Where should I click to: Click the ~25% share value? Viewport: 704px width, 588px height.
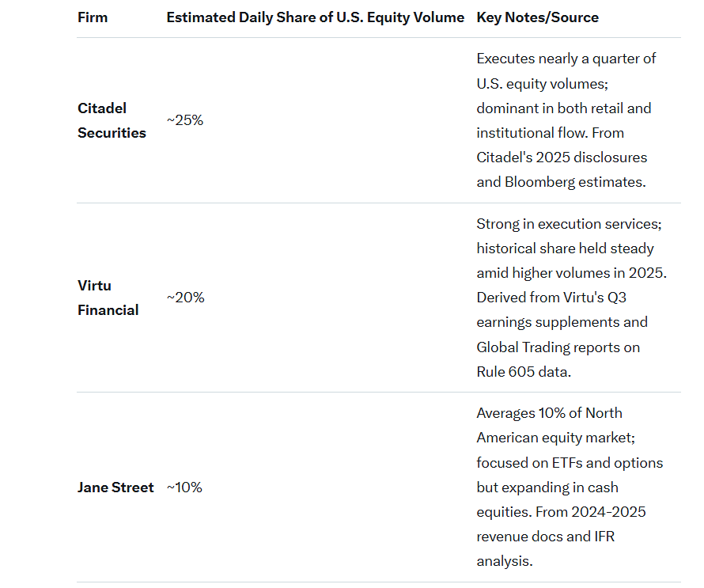[x=185, y=120]
